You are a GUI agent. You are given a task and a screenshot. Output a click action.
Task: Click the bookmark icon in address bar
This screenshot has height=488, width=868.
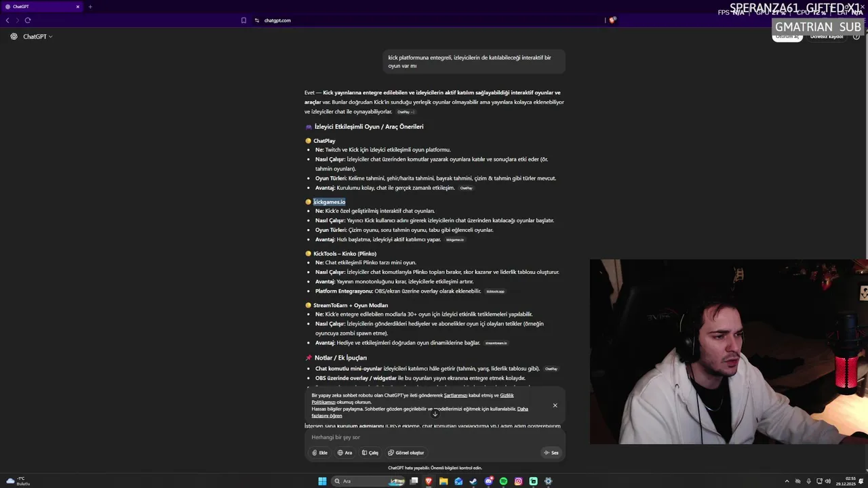coord(243,20)
